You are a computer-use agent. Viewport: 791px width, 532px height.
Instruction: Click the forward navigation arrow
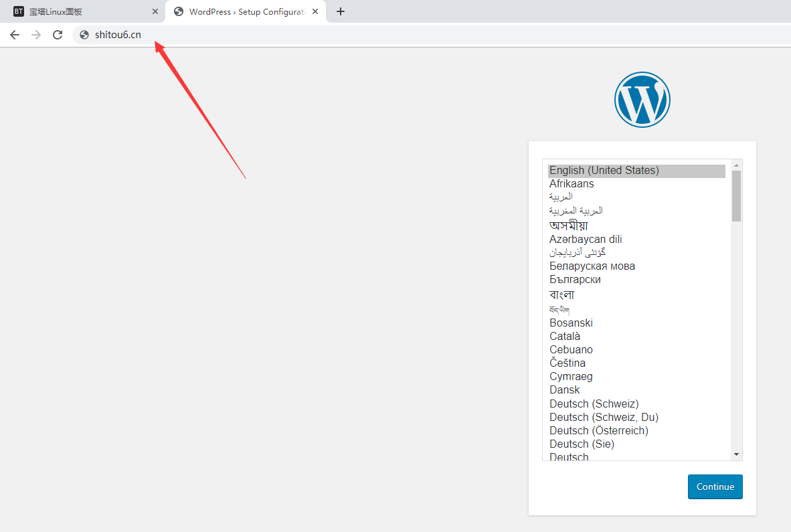35,35
